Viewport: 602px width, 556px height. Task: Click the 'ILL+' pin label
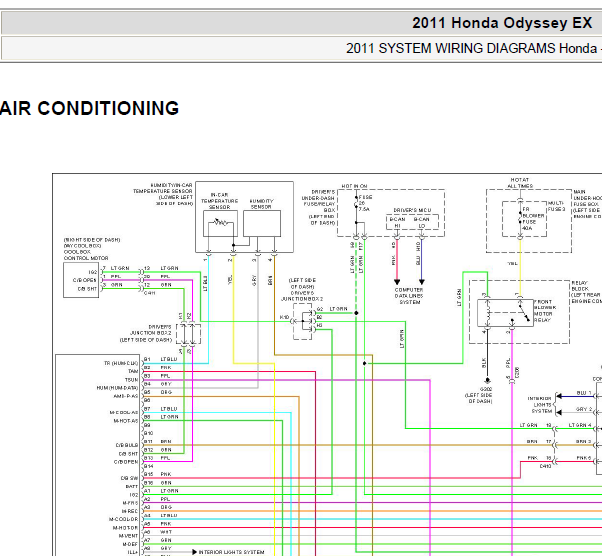pyautogui.click(x=133, y=553)
